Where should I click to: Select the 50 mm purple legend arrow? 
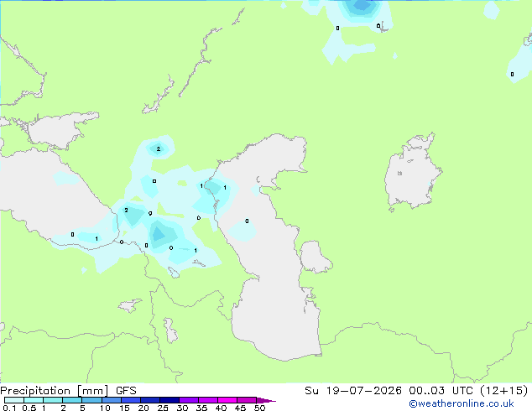[x=266, y=400]
